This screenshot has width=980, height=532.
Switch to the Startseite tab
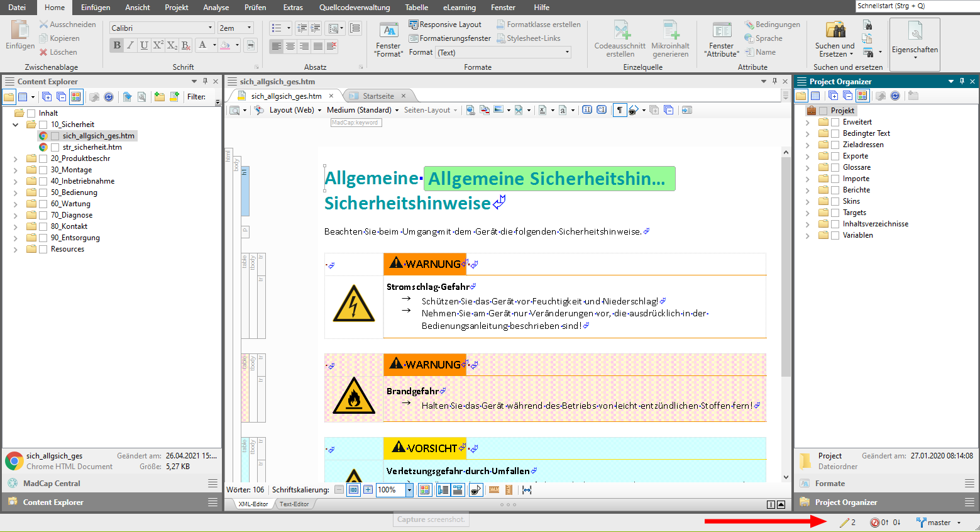pos(378,96)
